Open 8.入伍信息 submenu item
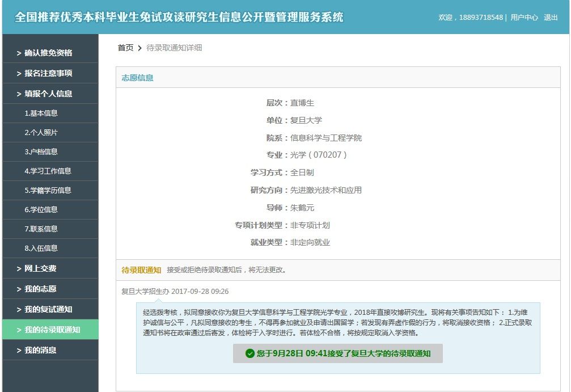 coord(41,248)
